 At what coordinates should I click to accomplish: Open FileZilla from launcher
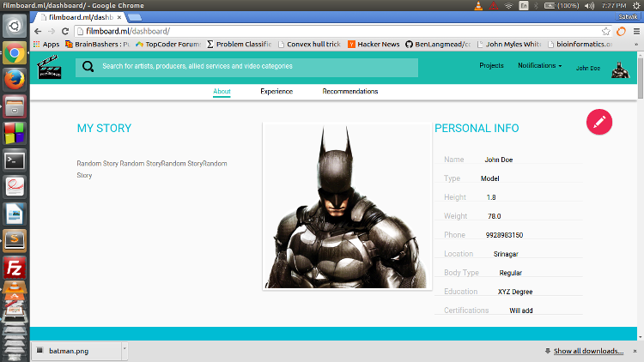click(15, 268)
